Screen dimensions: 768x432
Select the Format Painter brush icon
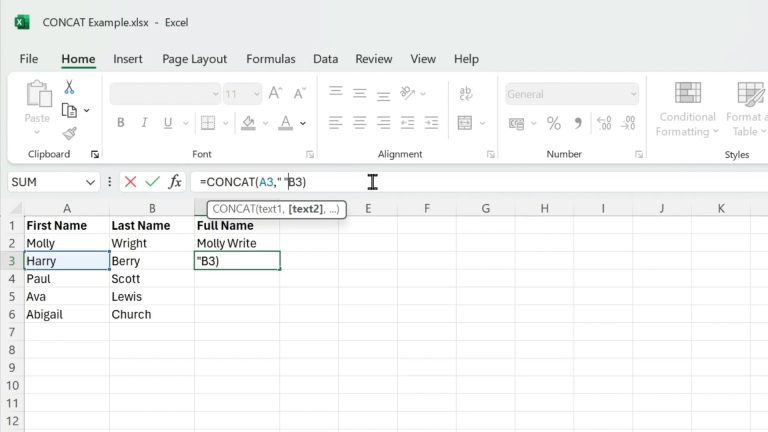pos(69,133)
